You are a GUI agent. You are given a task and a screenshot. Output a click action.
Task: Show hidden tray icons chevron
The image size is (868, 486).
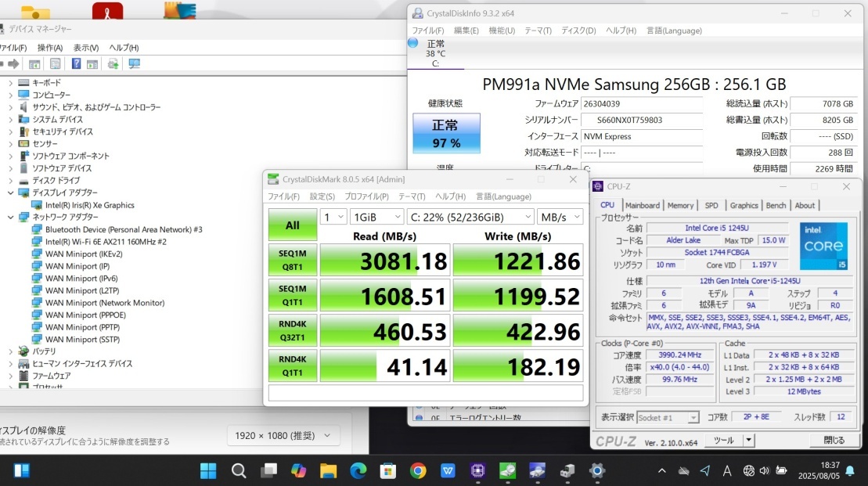[x=661, y=471]
